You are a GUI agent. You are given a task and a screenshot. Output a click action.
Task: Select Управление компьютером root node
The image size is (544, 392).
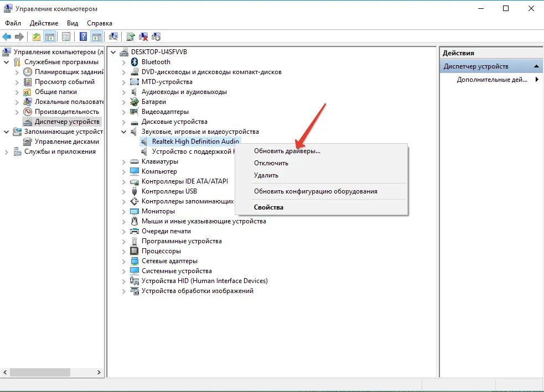(58, 52)
